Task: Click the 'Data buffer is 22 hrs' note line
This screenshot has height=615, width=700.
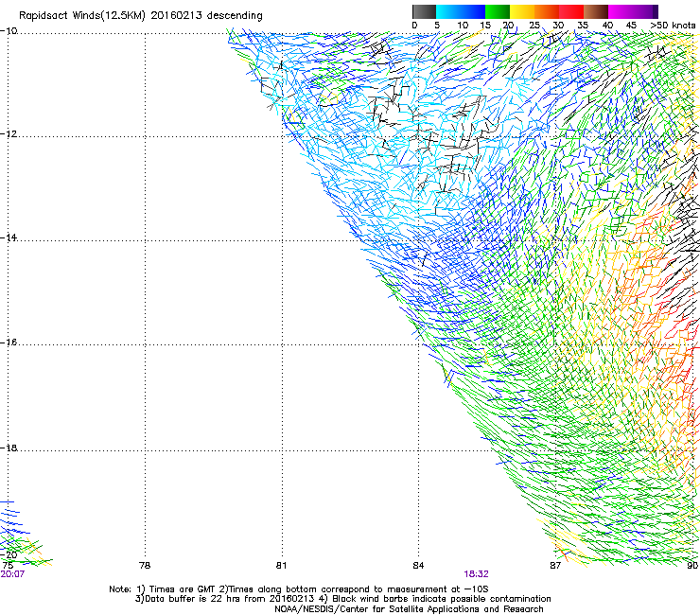Action: (x=342, y=599)
